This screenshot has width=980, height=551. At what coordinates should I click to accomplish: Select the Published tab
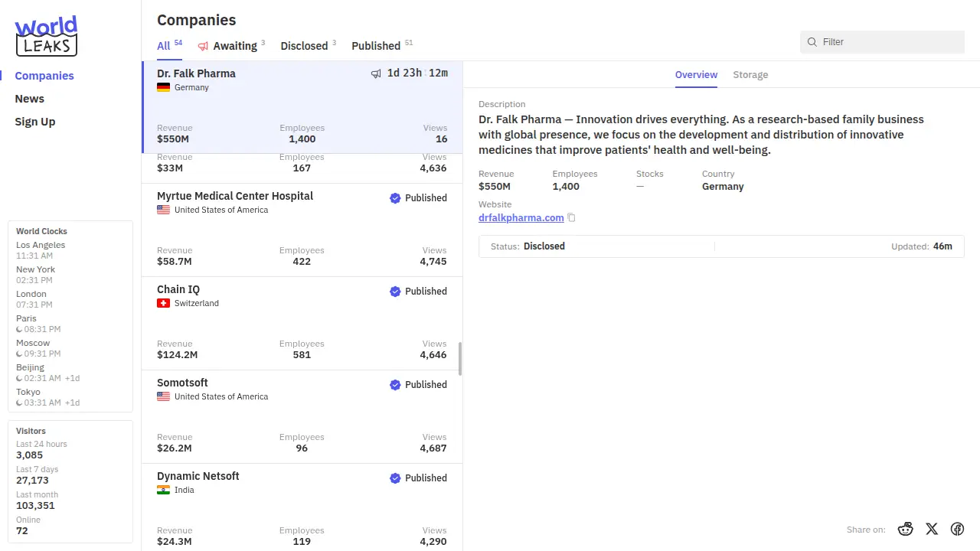376,46
